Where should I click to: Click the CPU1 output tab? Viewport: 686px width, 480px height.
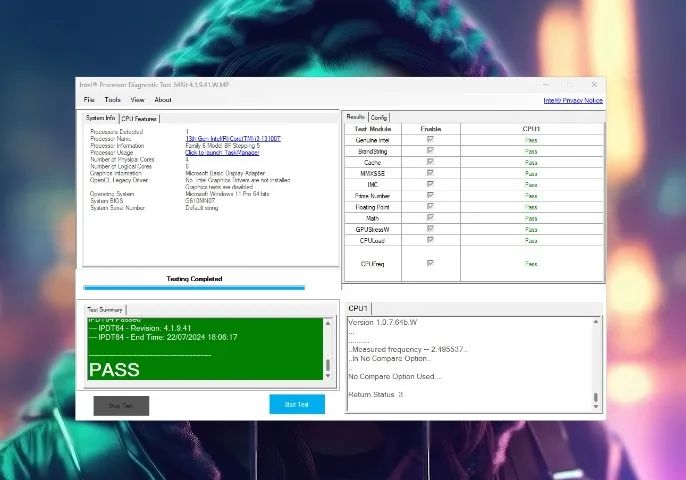358,309
